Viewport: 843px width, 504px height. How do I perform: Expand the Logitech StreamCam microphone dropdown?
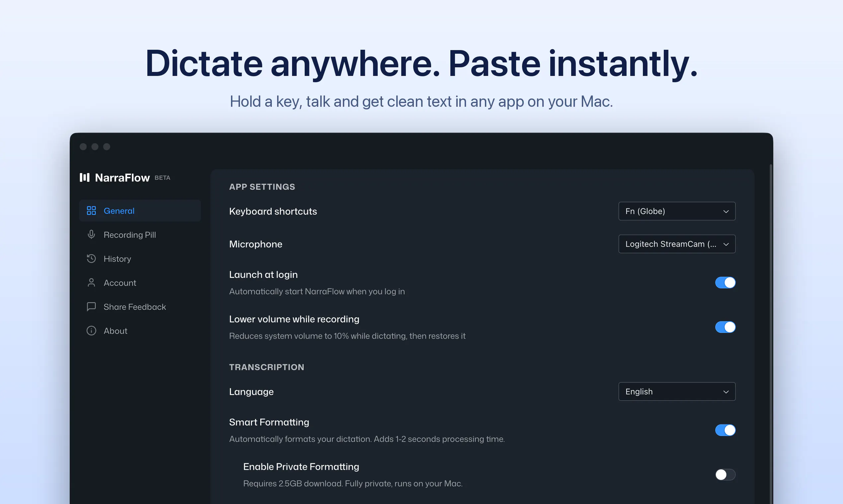point(677,244)
